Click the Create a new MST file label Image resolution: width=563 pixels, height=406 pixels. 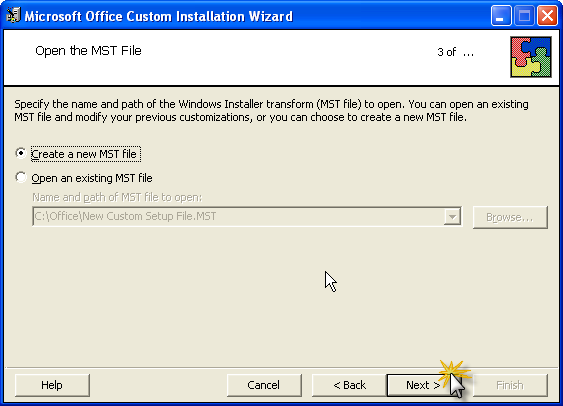click(x=85, y=154)
